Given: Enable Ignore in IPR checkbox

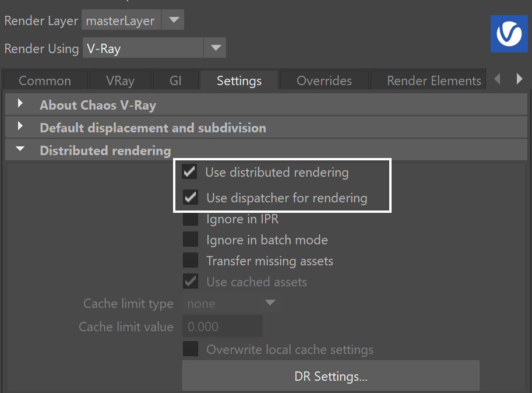Looking at the screenshot, I should point(191,219).
